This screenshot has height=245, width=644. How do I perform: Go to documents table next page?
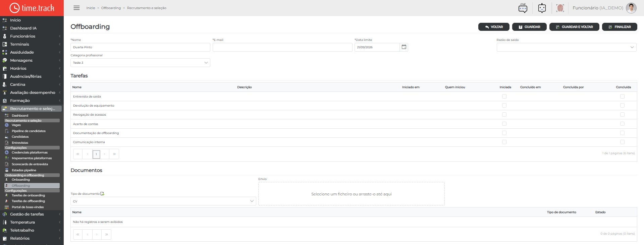pyautogui.click(x=97, y=234)
